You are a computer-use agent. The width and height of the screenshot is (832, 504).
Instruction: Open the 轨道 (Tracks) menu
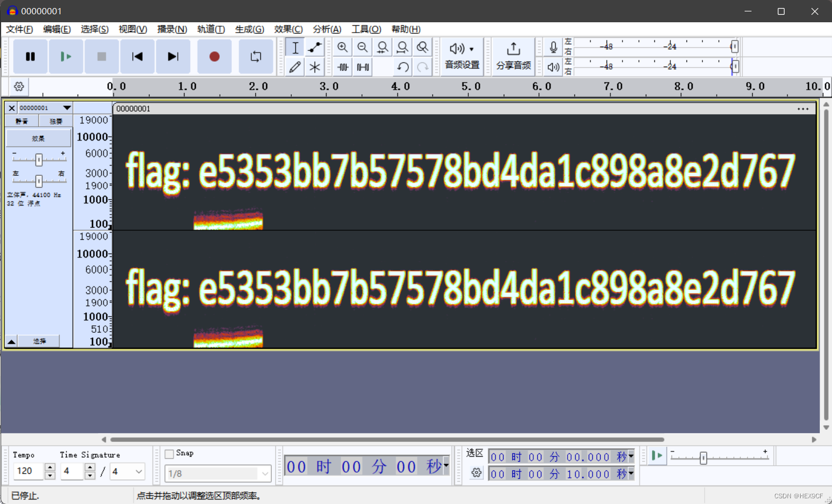211,29
